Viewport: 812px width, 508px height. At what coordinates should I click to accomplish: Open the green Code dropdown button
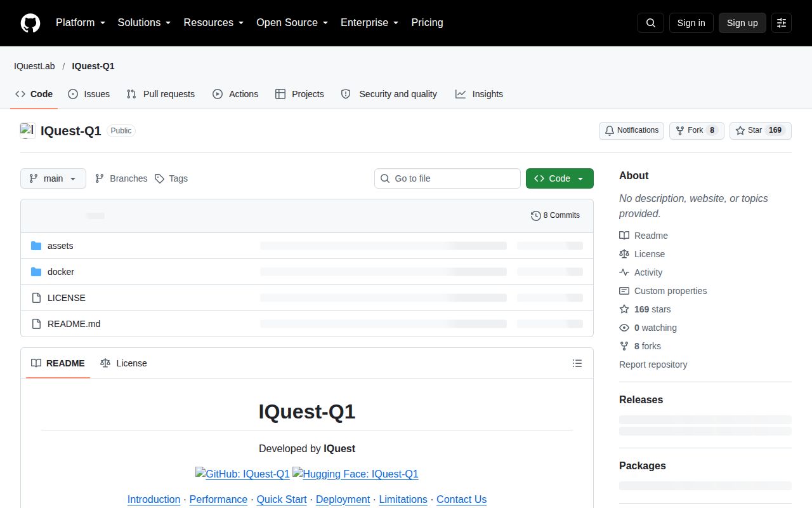coord(560,178)
